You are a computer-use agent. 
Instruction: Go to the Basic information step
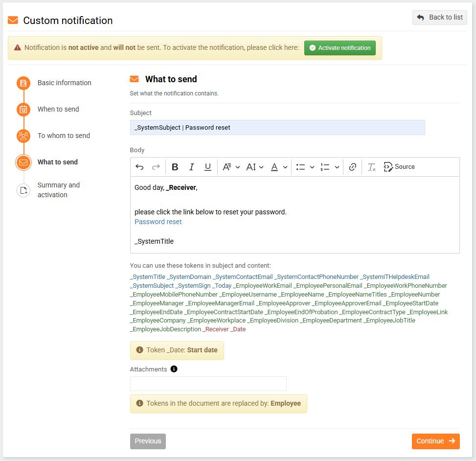tap(64, 83)
